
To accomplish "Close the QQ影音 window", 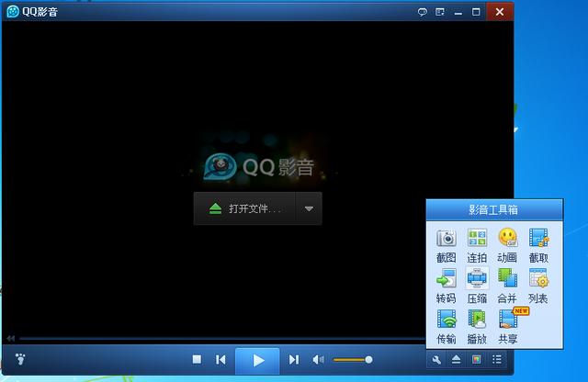I will [x=500, y=12].
